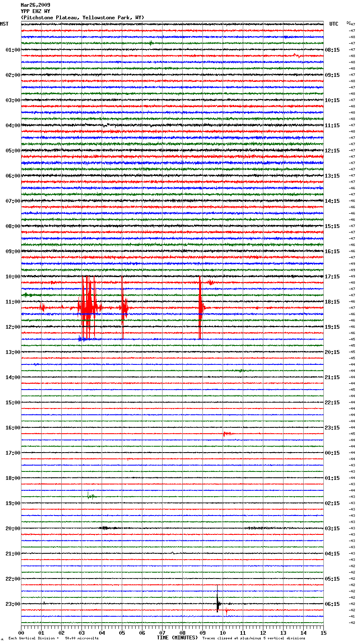Image resolution: width=357 pixels, height=644 pixels.
Task: Click the 18:00 MST row label
Action: click(13, 478)
